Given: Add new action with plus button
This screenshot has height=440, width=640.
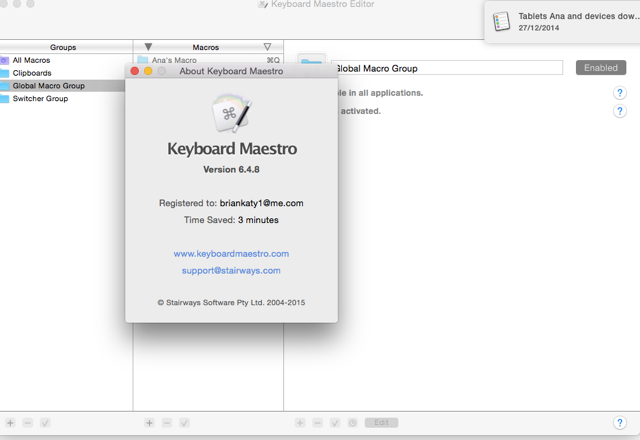Looking at the screenshot, I should tap(300, 423).
